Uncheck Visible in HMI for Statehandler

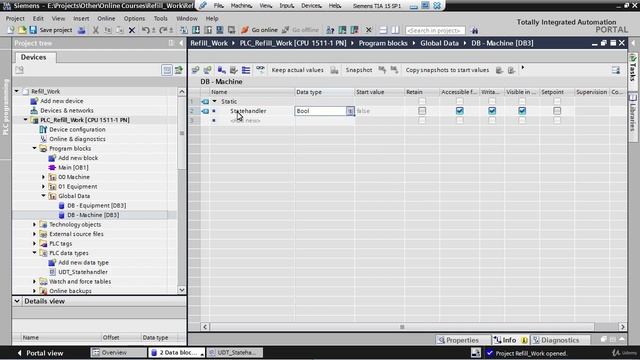pos(522,111)
